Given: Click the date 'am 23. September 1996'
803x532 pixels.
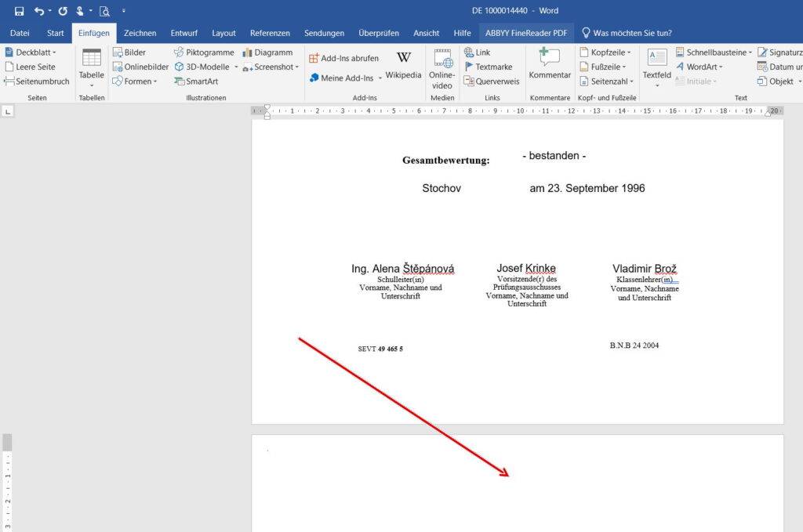Looking at the screenshot, I should coord(587,188).
